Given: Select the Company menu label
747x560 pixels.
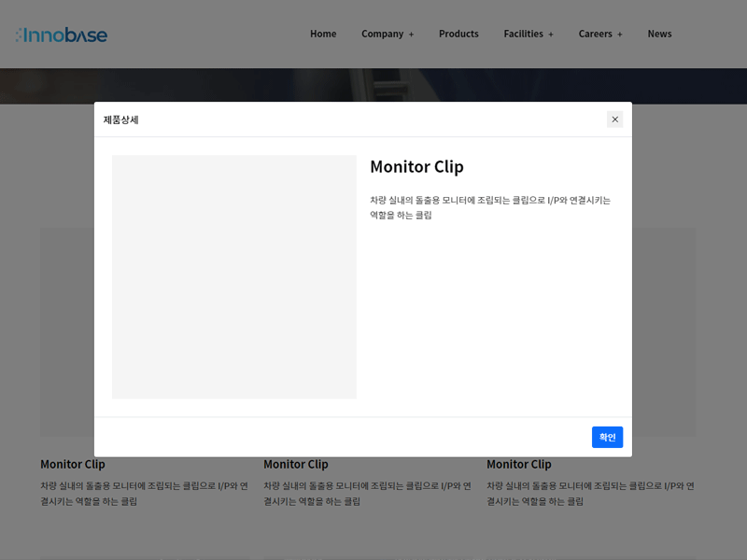Looking at the screenshot, I should coord(382,34).
